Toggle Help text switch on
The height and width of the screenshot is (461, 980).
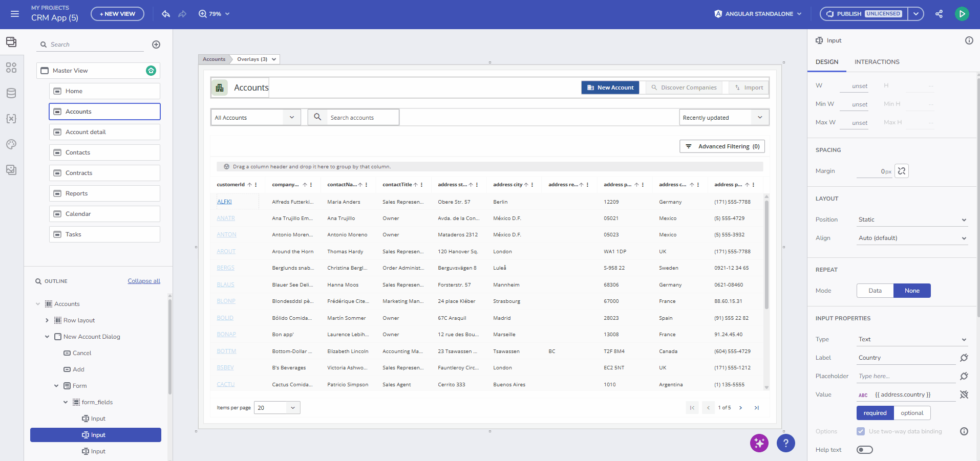click(x=865, y=449)
